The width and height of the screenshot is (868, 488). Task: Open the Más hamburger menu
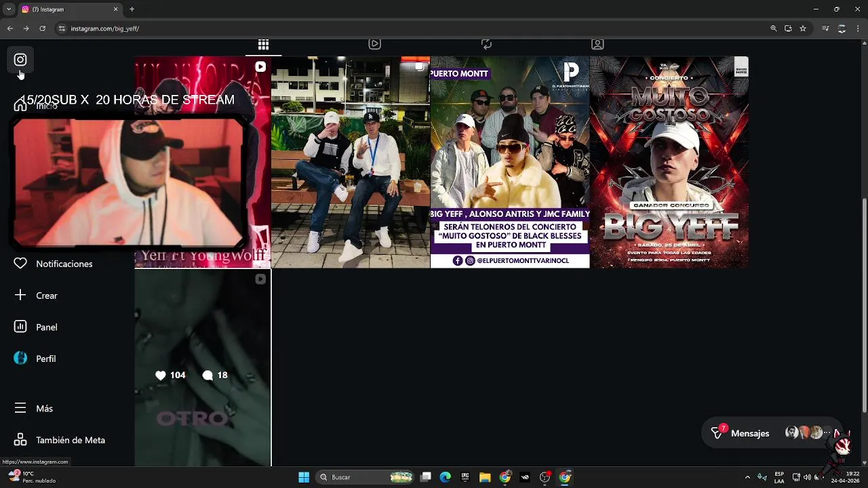[x=20, y=409]
